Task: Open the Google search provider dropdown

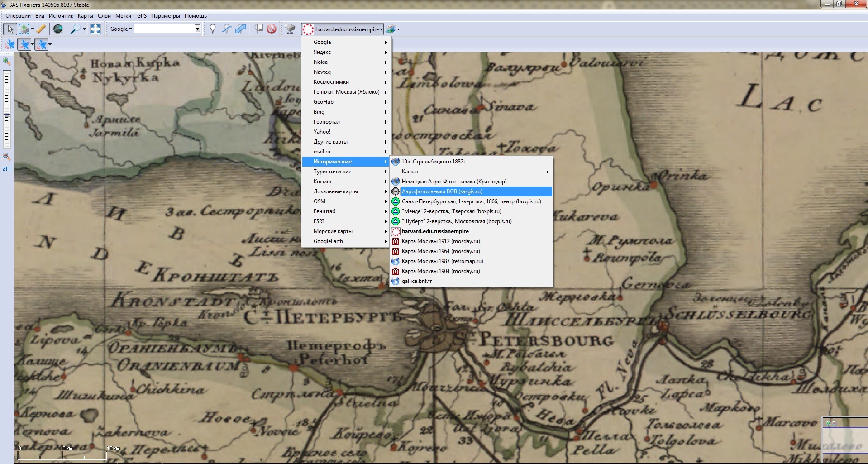Action: pyautogui.click(x=121, y=29)
